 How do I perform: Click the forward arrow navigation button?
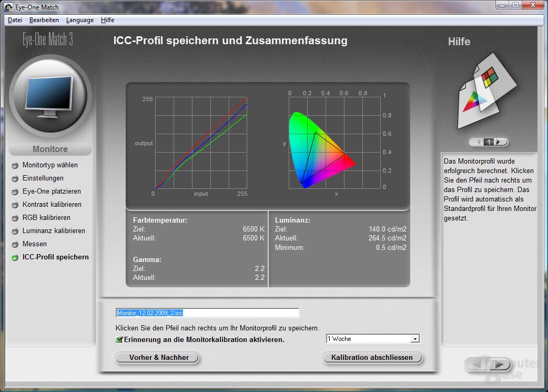click(x=500, y=364)
